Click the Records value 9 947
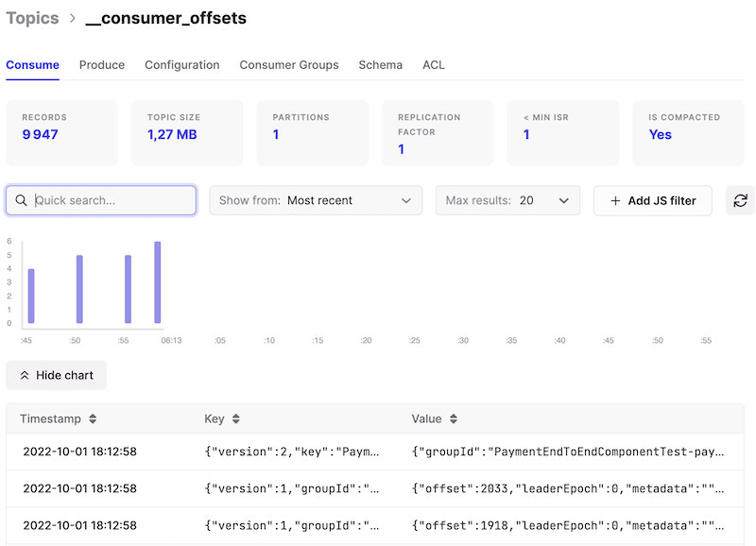This screenshot has width=756, height=546. click(x=40, y=134)
